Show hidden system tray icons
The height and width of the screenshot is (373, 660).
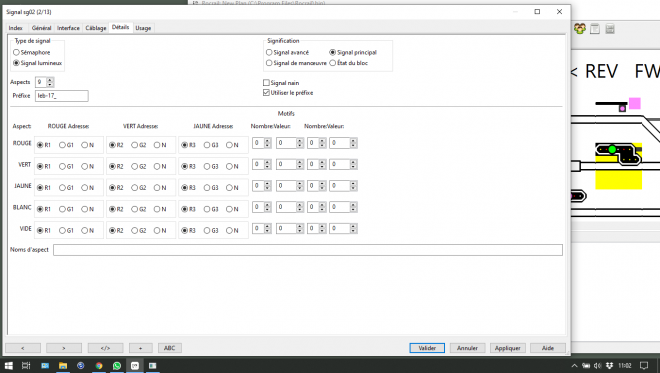coord(574,365)
